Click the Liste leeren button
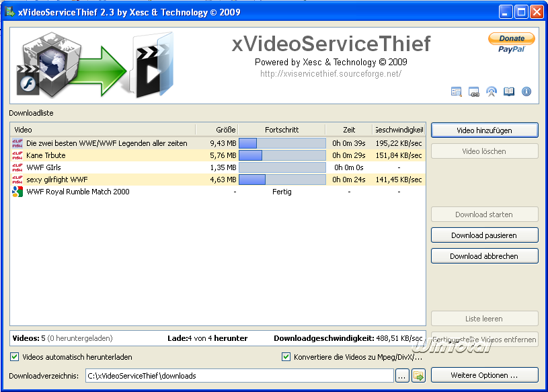This screenshot has height=392, width=548. [x=484, y=319]
